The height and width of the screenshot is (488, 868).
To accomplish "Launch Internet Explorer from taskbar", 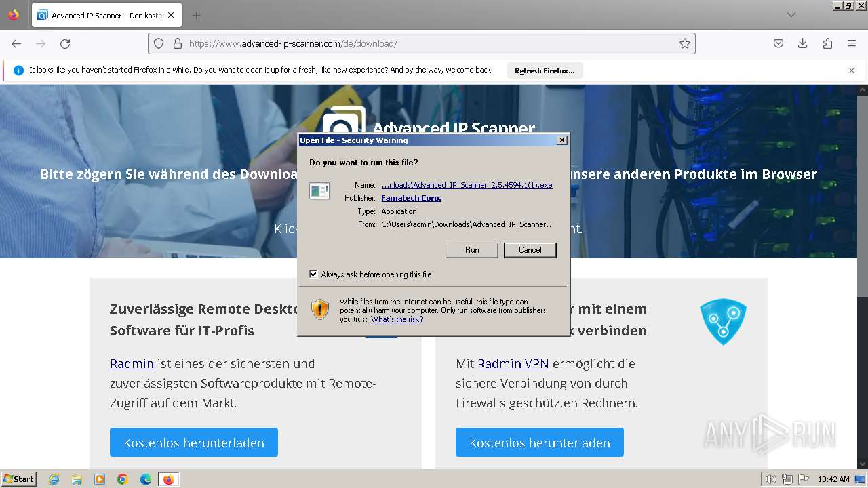I will point(54,479).
